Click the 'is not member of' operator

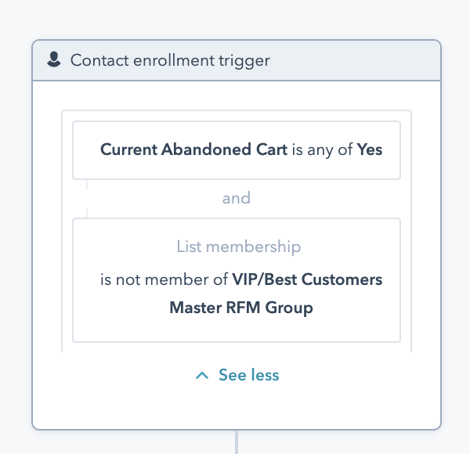coord(164,279)
